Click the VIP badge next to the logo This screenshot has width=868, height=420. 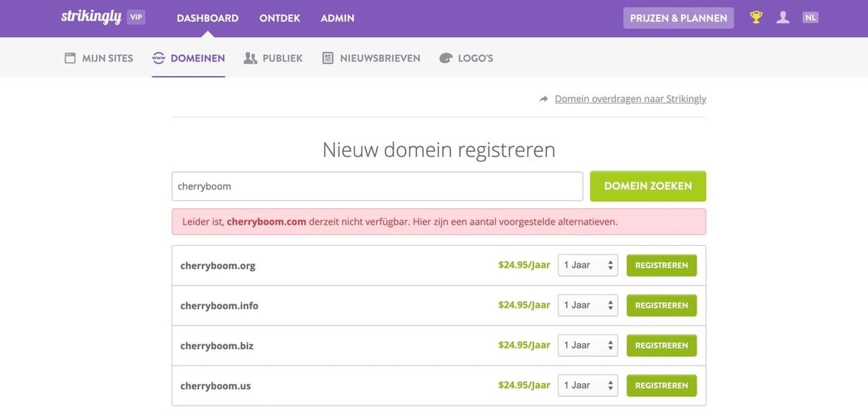136,17
